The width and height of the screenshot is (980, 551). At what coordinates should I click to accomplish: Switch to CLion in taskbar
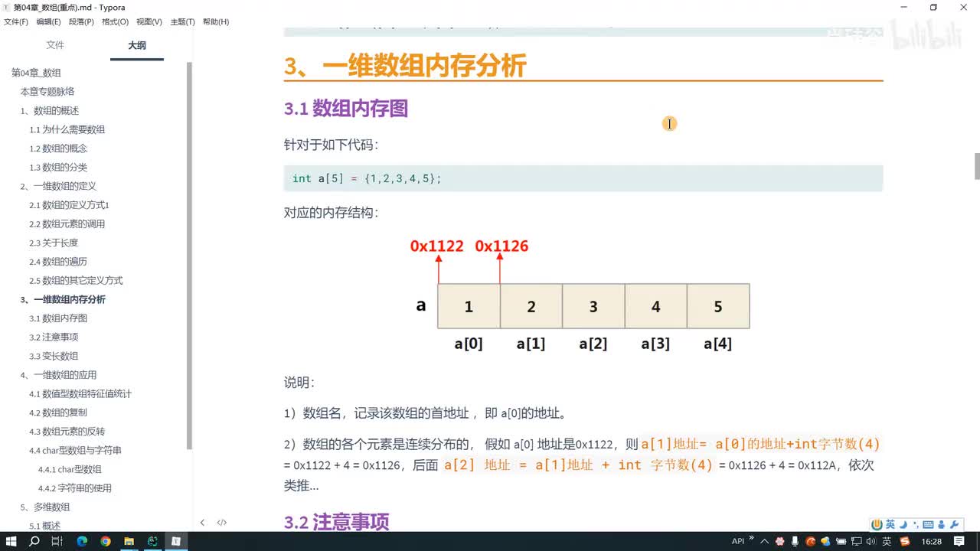pyautogui.click(x=152, y=541)
